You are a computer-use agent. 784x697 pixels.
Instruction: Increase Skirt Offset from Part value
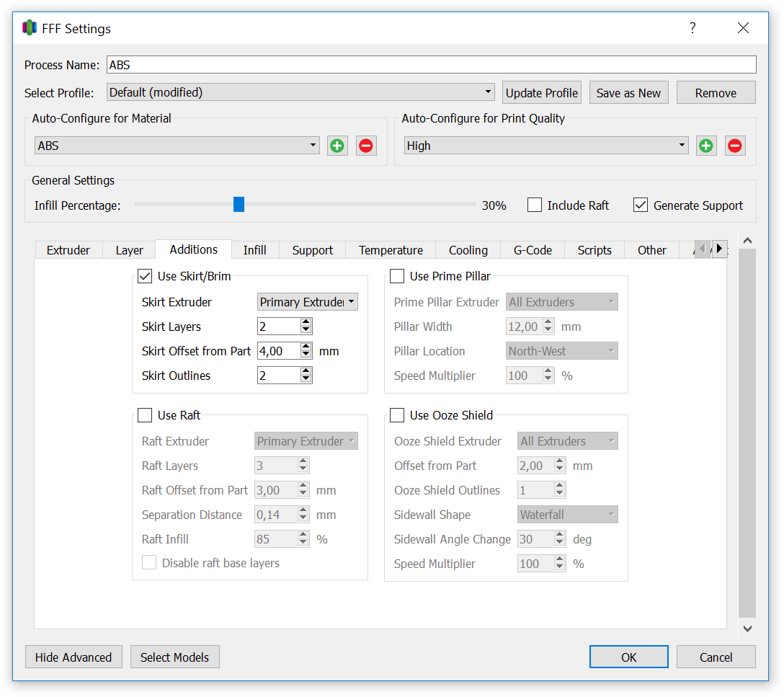point(306,347)
